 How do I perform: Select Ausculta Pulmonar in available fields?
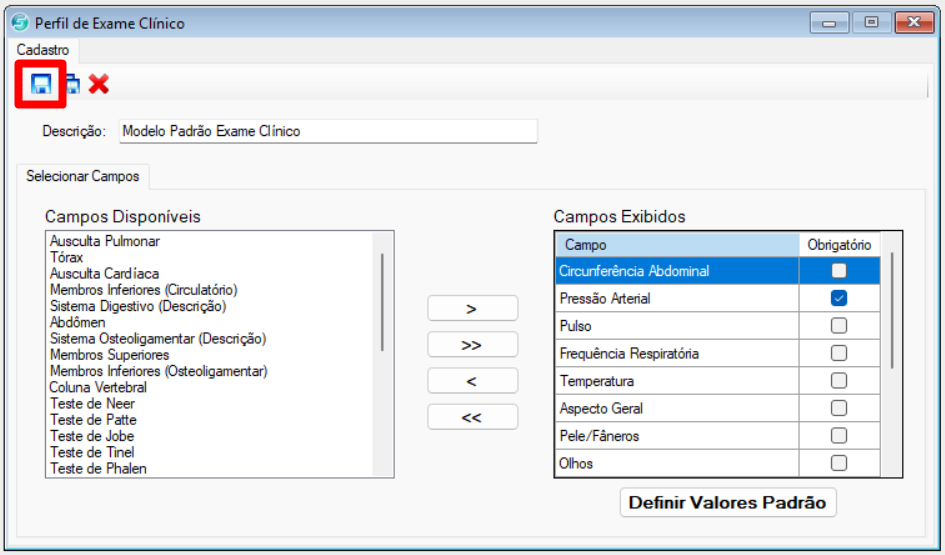pyautogui.click(x=105, y=241)
